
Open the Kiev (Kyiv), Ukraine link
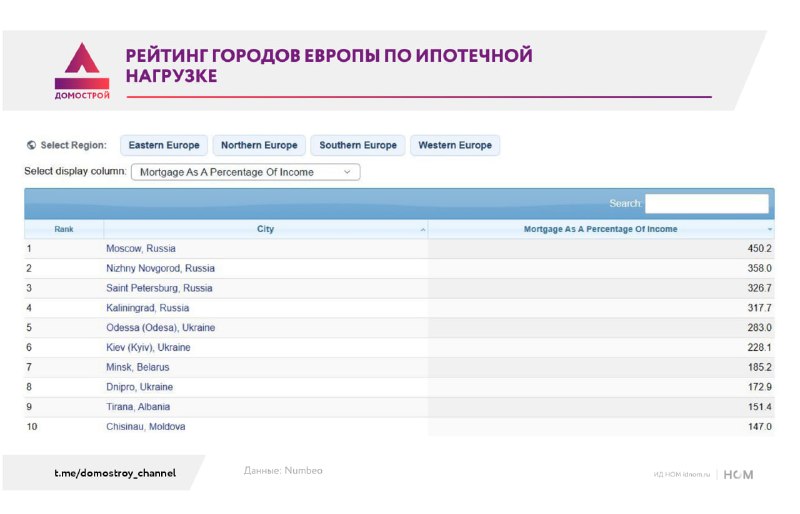(148, 348)
